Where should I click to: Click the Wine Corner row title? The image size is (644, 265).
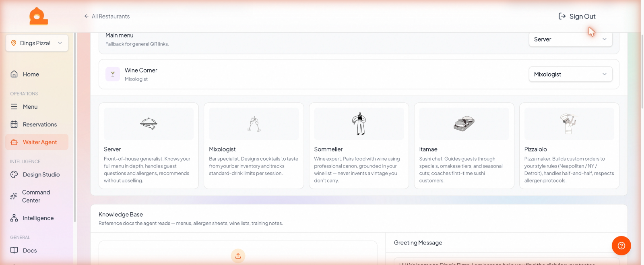[141, 70]
